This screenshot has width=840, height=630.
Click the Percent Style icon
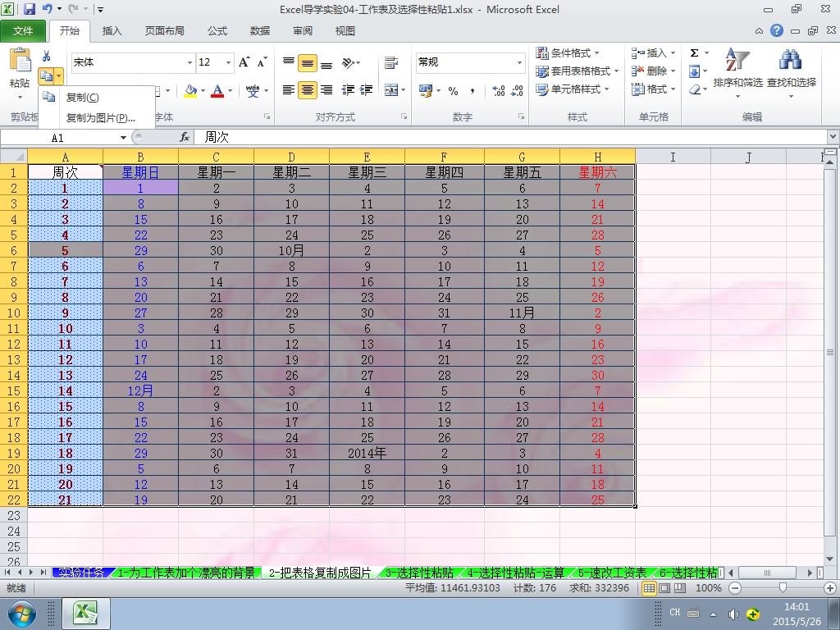(453, 90)
